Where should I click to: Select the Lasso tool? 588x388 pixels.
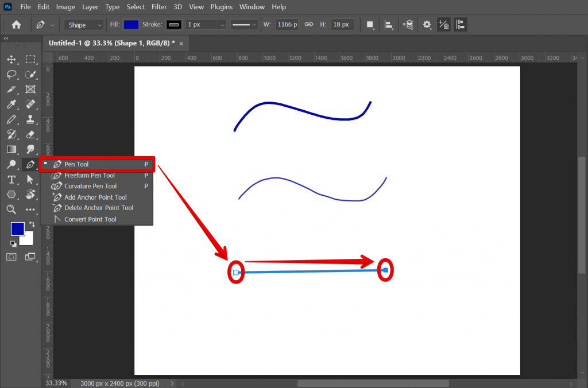point(13,74)
